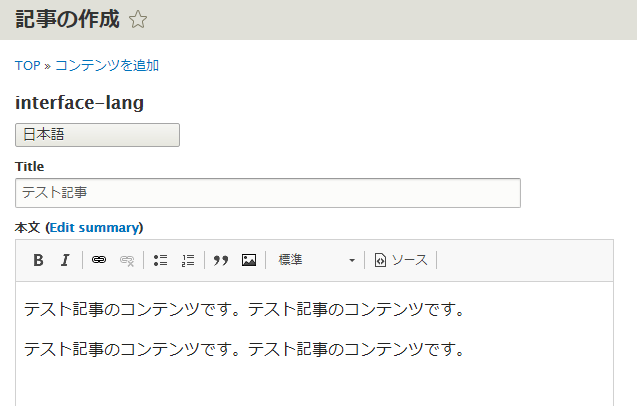Click the second paragraph of body text
The height and width of the screenshot is (406, 637).
point(244,349)
